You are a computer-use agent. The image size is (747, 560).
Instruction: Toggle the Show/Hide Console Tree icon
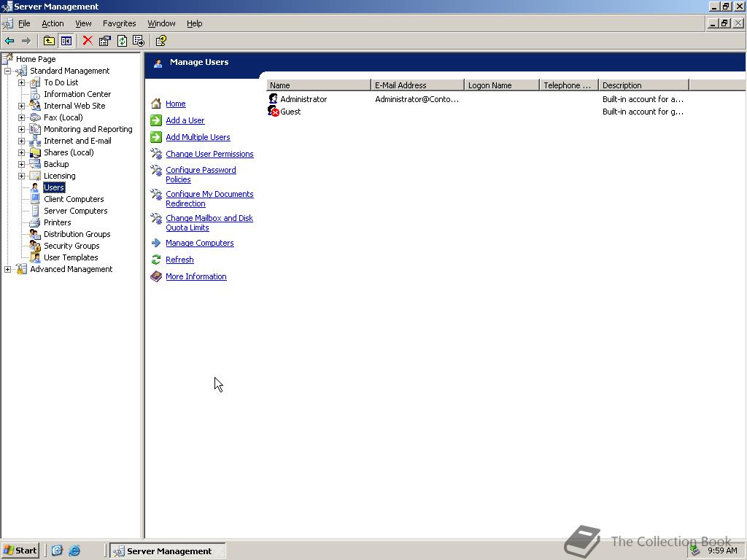coord(66,41)
